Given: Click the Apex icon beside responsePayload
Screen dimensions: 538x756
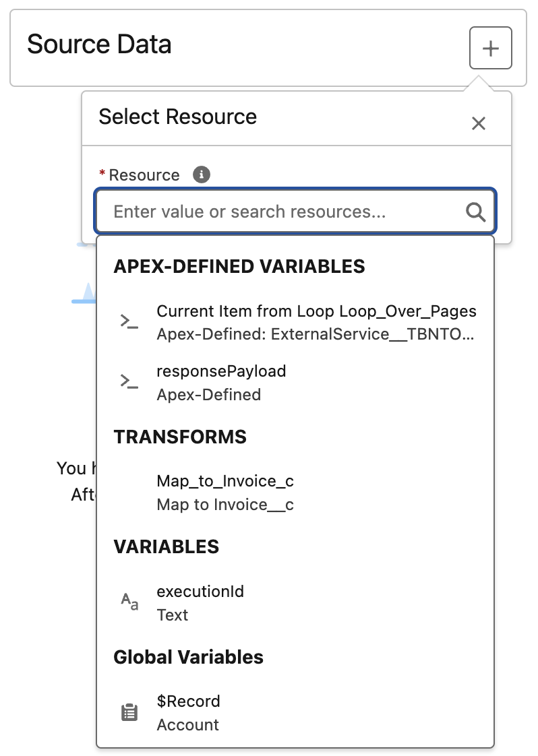Looking at the screenshot, I should (x=129, y=381).
